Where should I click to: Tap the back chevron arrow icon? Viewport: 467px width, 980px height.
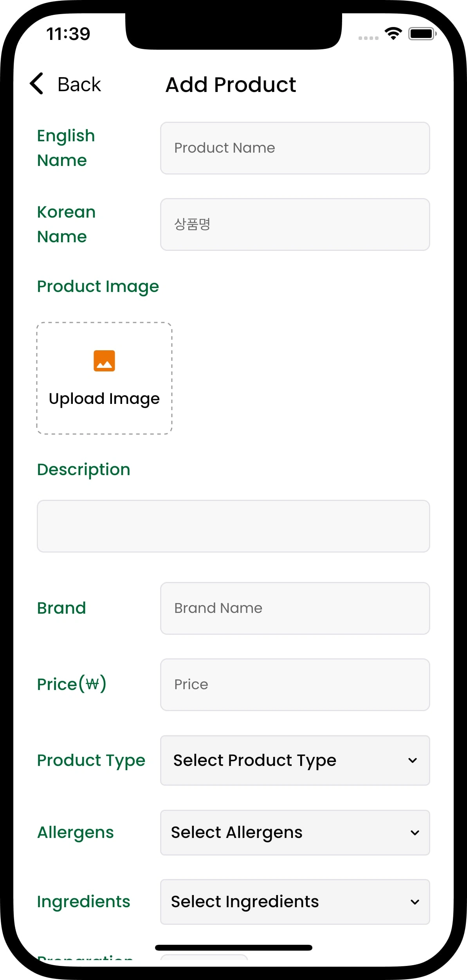click(x=37, y=84)
